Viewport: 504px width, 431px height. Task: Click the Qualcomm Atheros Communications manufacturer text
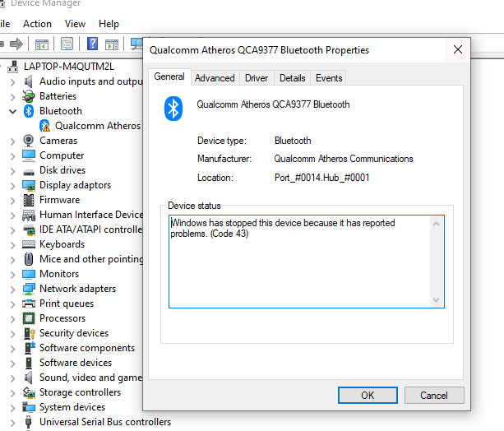pos(344,159)
